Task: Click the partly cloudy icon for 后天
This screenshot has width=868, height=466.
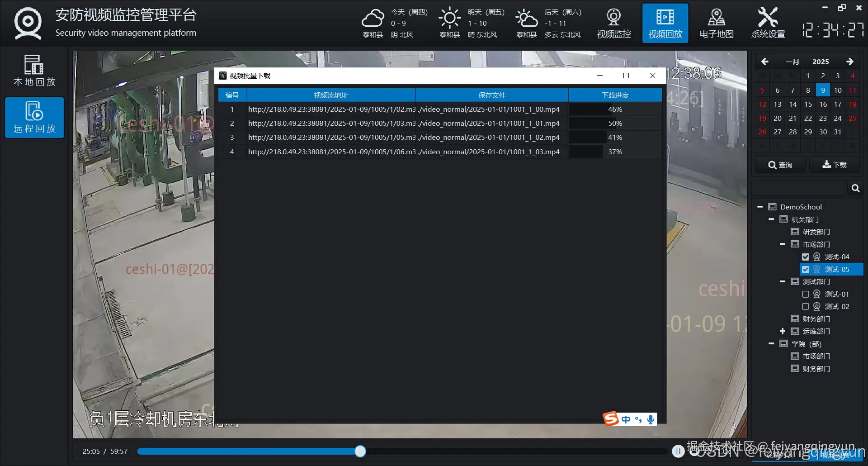Action: (526, 18)
